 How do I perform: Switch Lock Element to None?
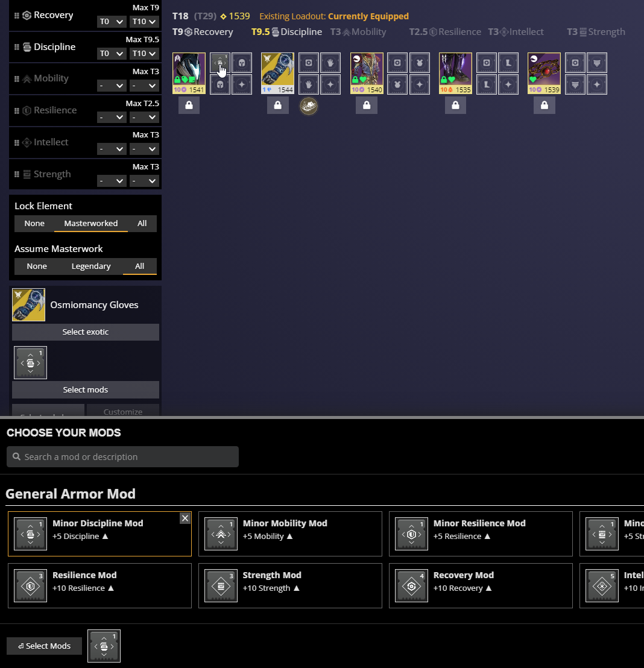[34, 223]
